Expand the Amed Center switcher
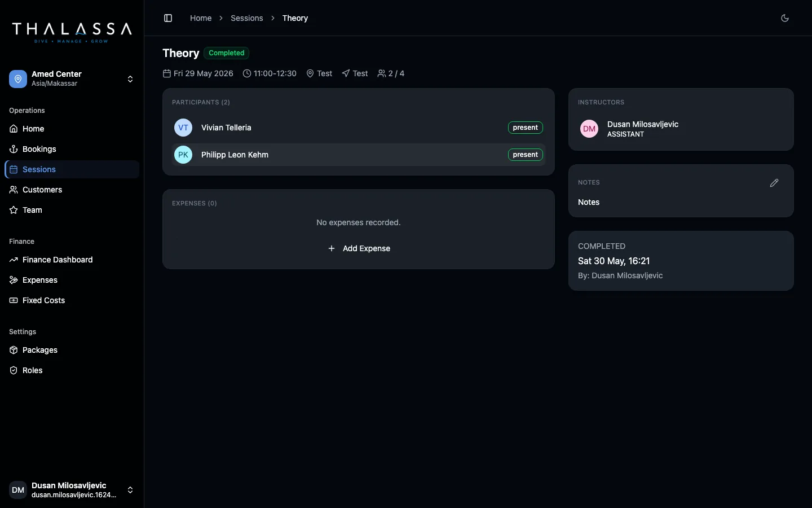 tap(130, 79)
